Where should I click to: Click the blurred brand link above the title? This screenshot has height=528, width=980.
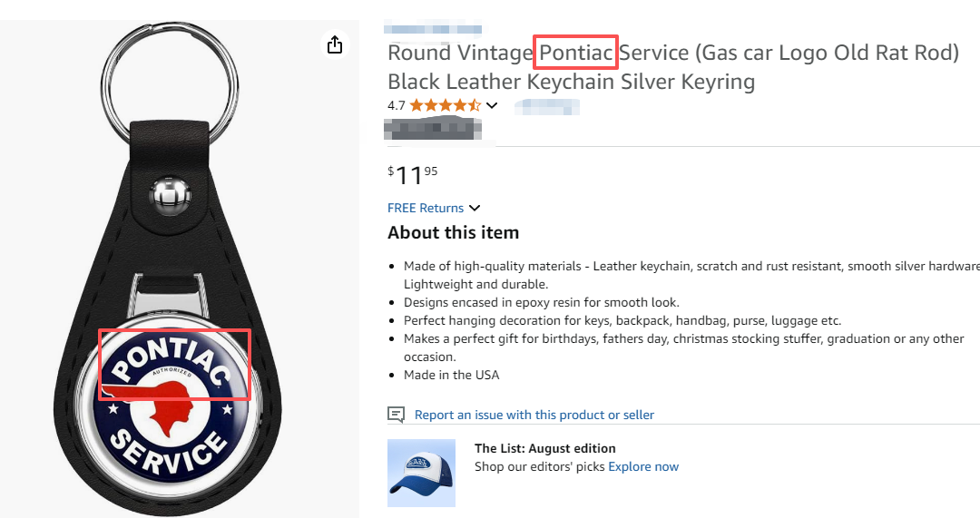pos(434,28)
